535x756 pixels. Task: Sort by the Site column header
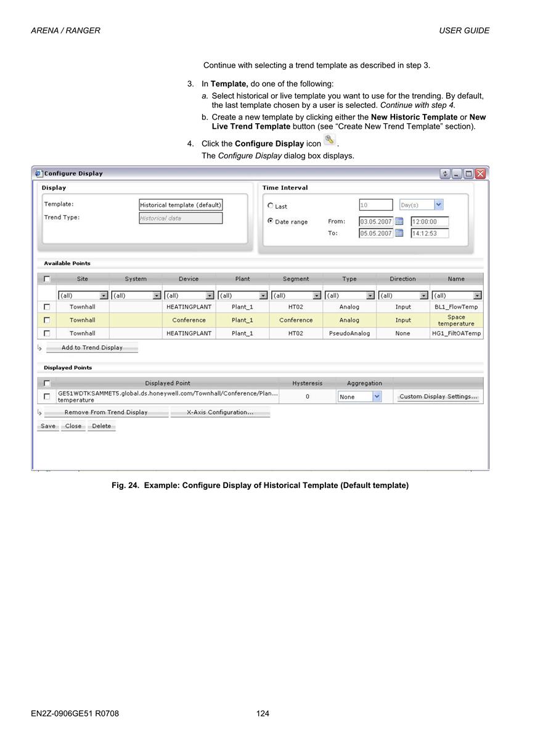click(83, 279)
